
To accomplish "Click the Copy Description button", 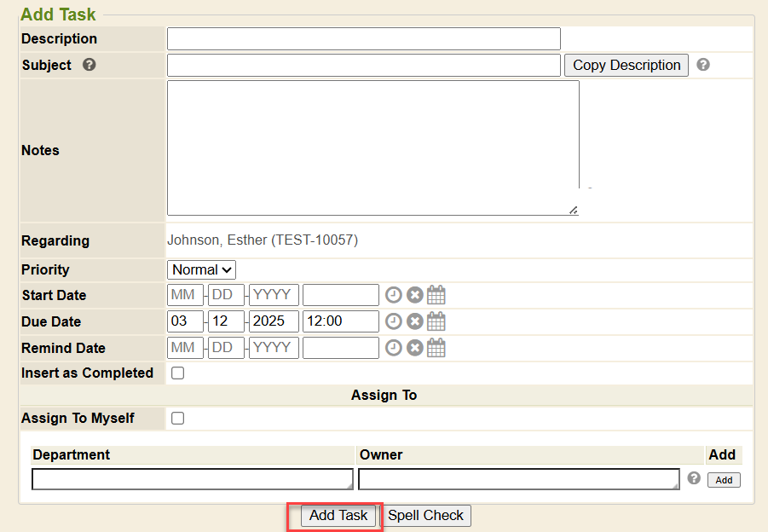I will coord(627,66).
